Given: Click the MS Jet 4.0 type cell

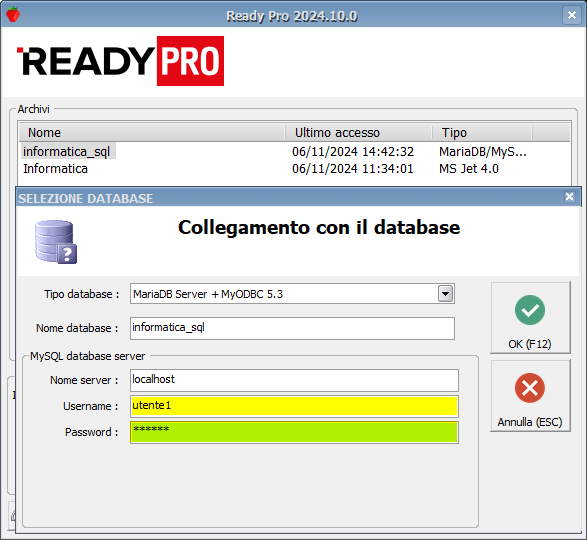Looking at the screenshot, I should [469, 169].
